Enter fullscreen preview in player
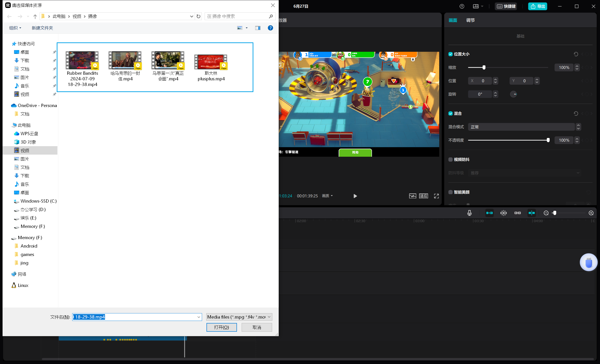Viewport: 600px width, 364px height. pyautogui.click(x=436, y=196)
